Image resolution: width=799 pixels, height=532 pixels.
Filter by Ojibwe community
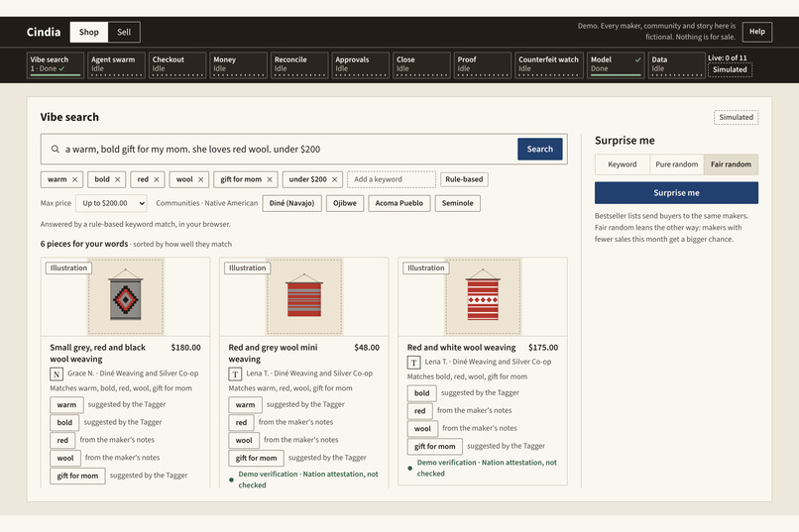pyautogui.click(x=345, y=203)
